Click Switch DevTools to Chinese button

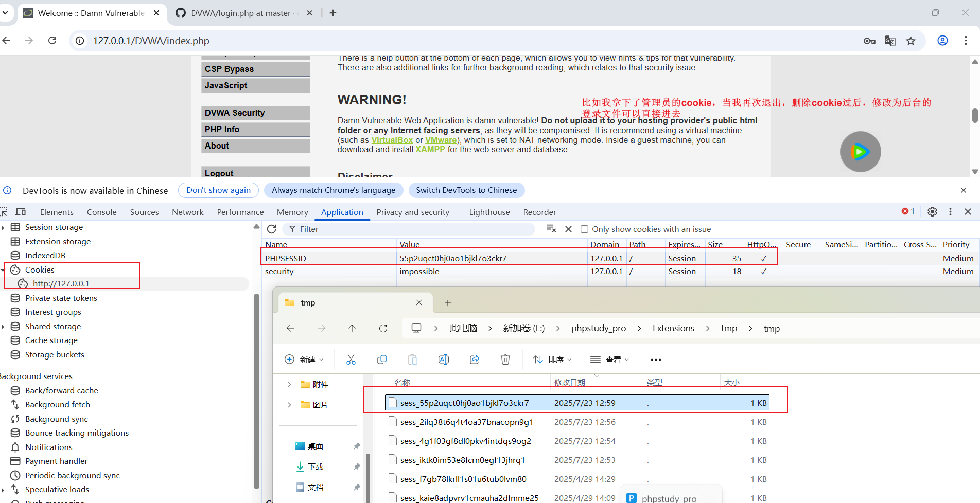pyautogui.click(x=466, y=190)
